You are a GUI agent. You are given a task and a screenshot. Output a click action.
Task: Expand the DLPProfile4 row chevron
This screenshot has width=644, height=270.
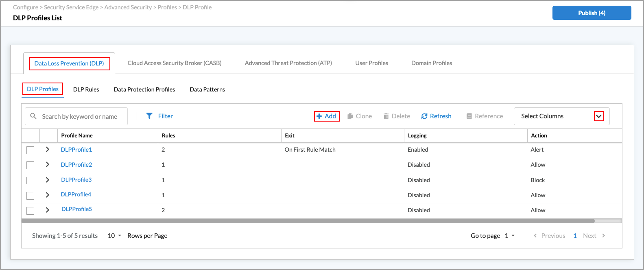pyautogui.click(x=48, y=195)
